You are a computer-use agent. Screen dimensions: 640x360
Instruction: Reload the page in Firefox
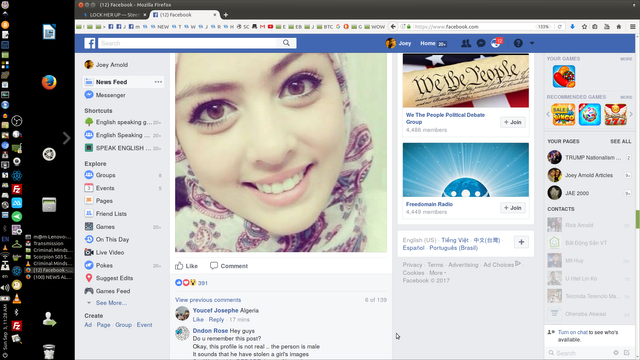pyautogui.click(x=560, y=27)
